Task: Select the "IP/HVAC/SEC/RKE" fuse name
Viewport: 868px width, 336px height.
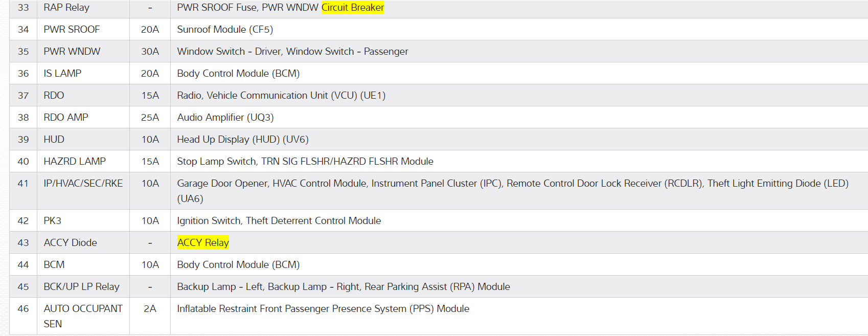Action: (x=83, y=184)
